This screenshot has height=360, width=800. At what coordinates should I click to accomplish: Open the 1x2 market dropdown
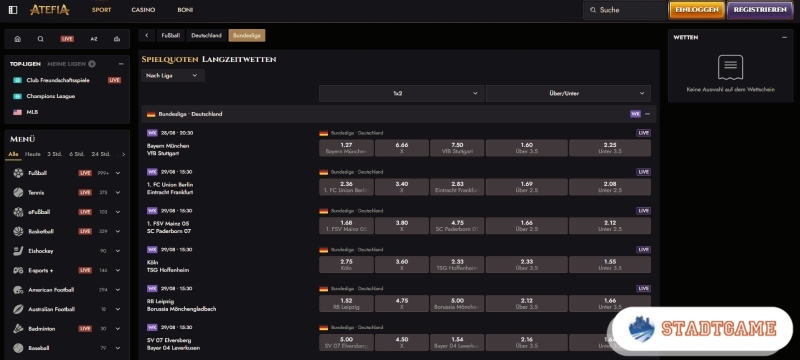[x=402, y=93]
